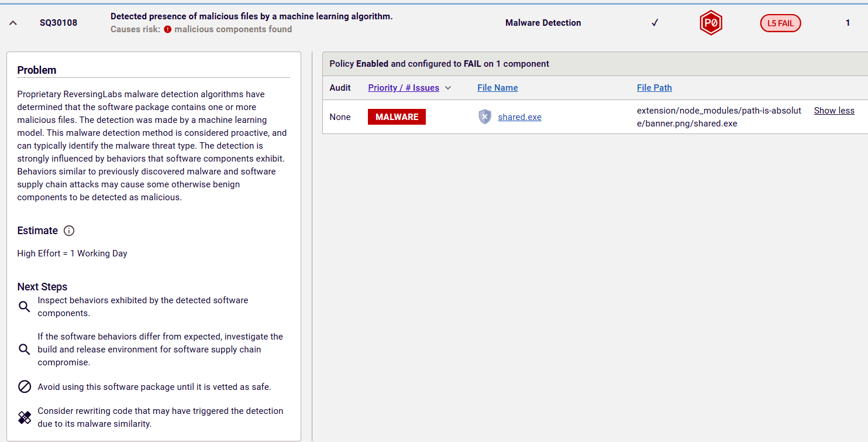
Task: Click the shield icon beside shared.exe
Action: coord(484,117)
